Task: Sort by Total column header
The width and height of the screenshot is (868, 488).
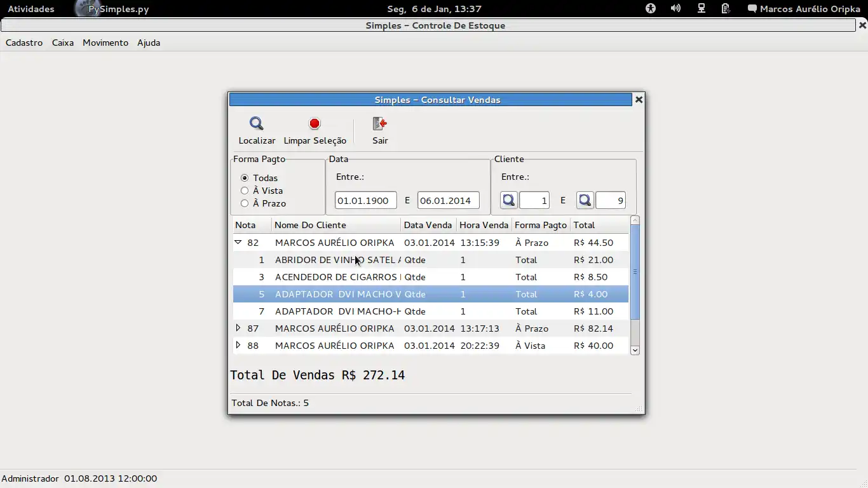Action: 599,225
